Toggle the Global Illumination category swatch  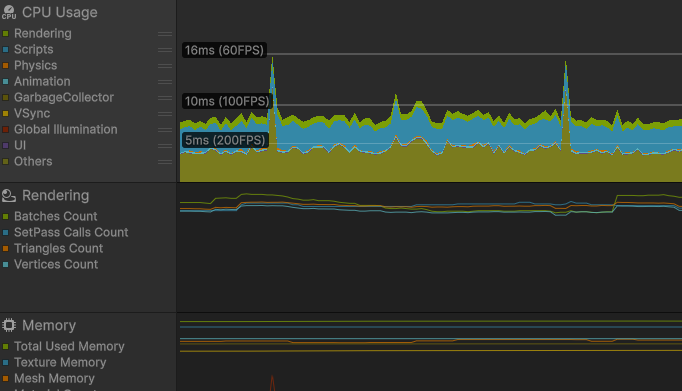pos(6,129)
